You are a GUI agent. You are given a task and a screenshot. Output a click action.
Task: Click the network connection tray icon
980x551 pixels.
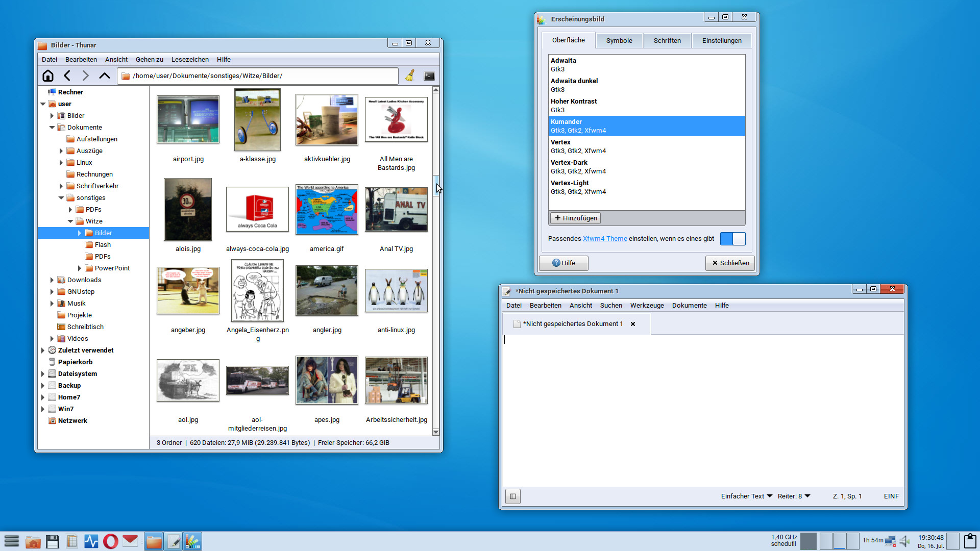(x=891, y=541)
